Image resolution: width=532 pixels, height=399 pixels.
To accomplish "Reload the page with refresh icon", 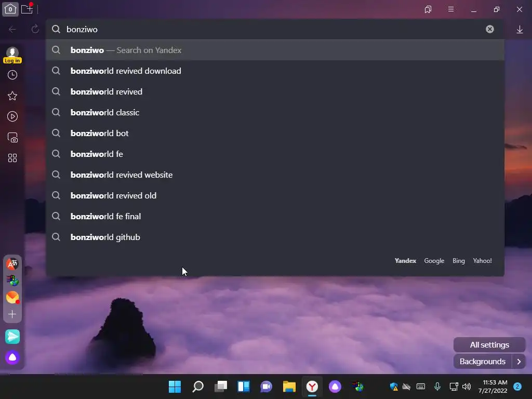I will 35,29.
